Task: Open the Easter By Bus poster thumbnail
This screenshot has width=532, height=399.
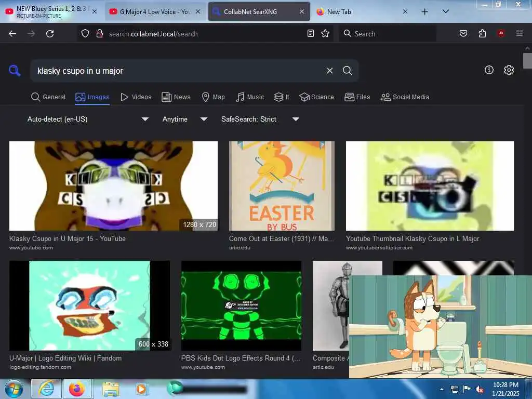Action: coord(282,186)
